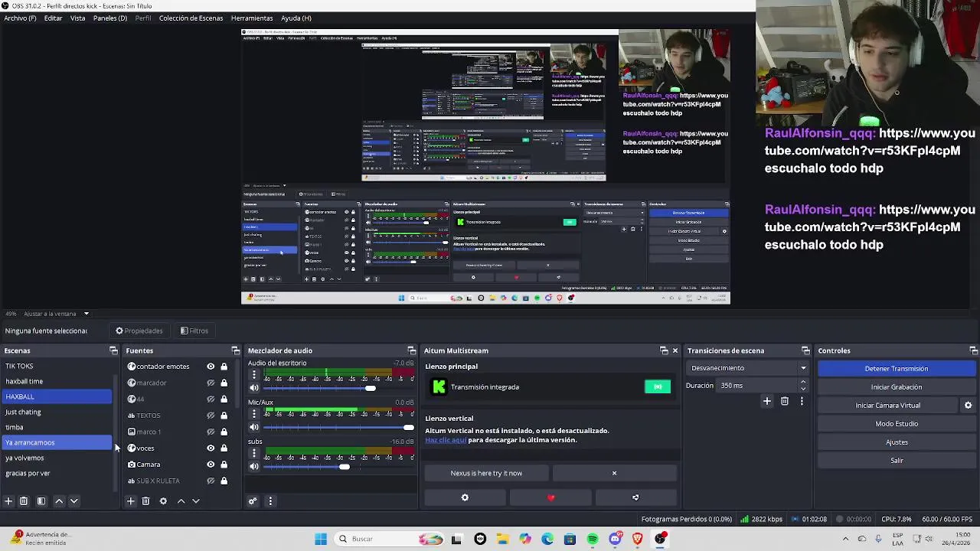Open Colección de Escenas menu
Image resolution: width=980 pixels, height=551 pixels.
coord(191,18)
